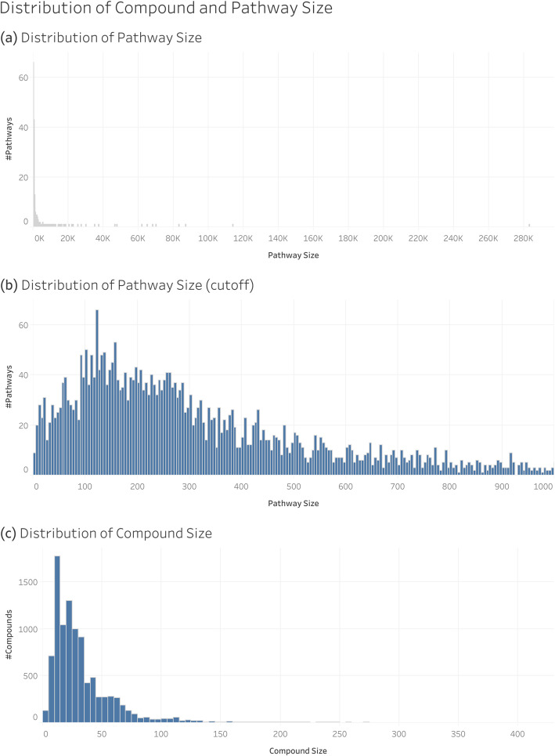Click the second-tallest bar in Compound Size chart
Image resolution: width=555 pixels, height=756 pixels.
pyautogui.click(x=69, y=661)
